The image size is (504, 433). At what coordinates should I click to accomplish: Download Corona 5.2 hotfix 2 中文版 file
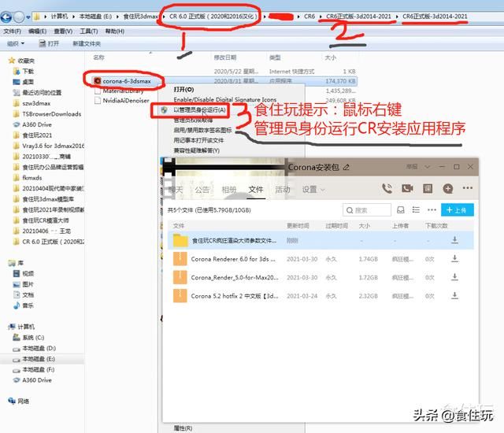pyautogui.click(x=454, y=295)
